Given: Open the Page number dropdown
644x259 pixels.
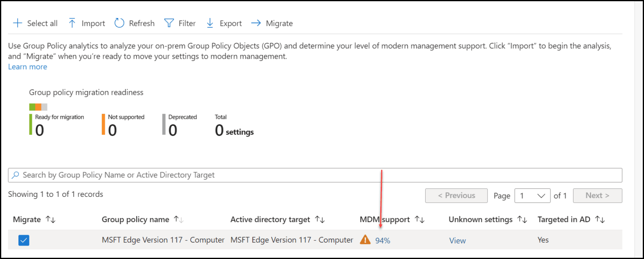Looking at the screenshot, I should pos(532,196).
